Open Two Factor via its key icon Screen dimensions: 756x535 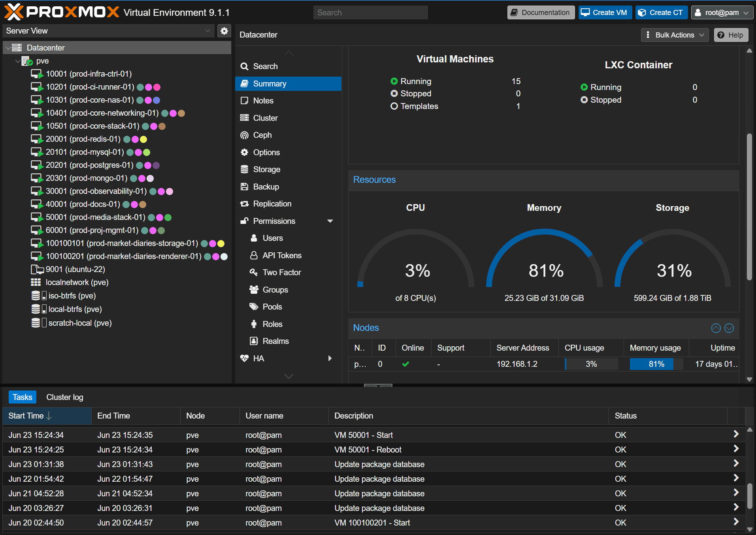tap(254, 272)
